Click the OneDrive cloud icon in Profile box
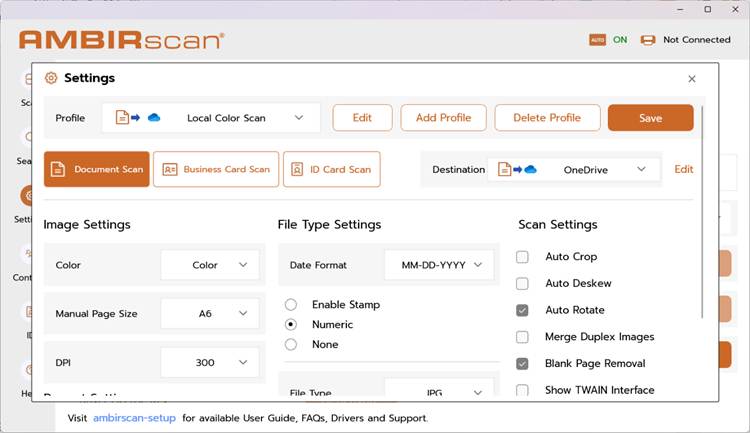Image resolution: width=750 pixels, height=433 pixels. coord(154,118)
